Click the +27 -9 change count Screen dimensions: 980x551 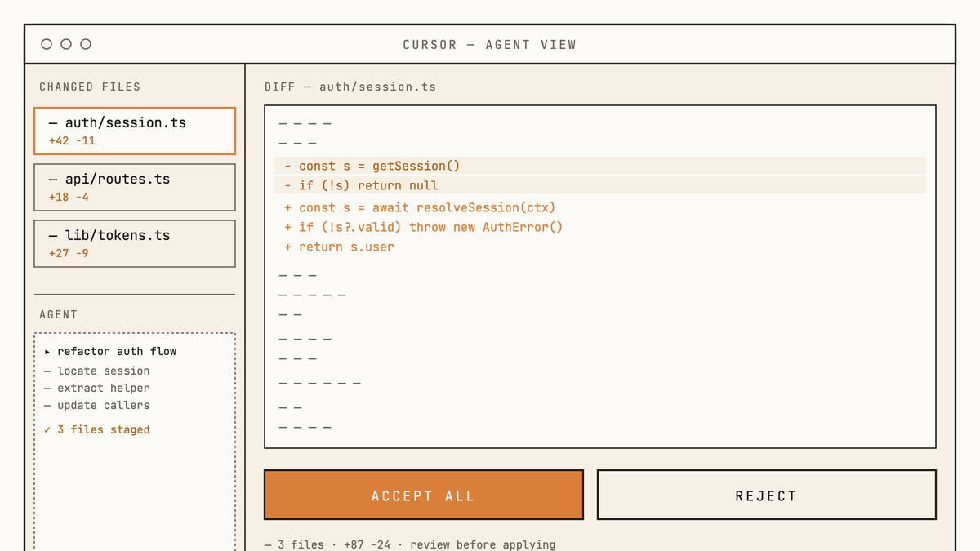pyautogui.click(x=69, y=253)
